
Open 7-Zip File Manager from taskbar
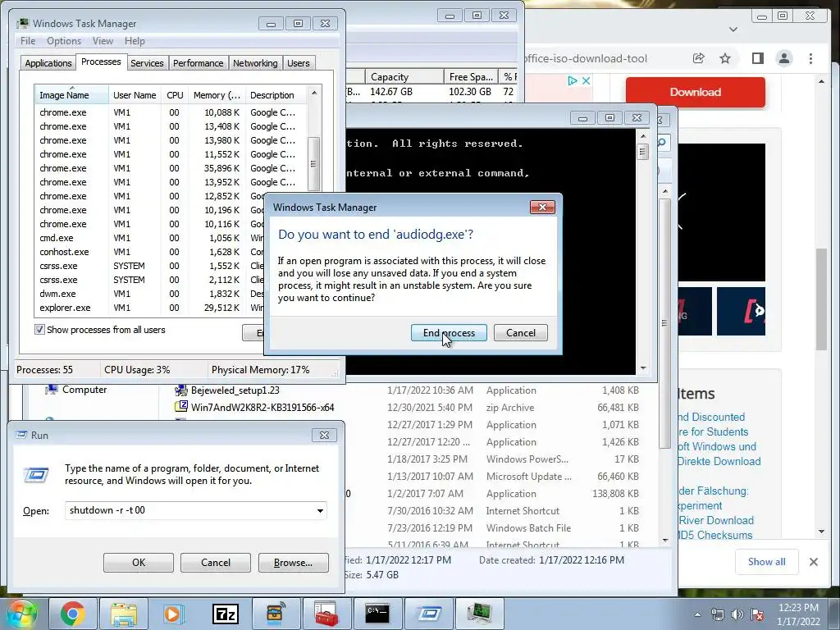tap(226, 614)
